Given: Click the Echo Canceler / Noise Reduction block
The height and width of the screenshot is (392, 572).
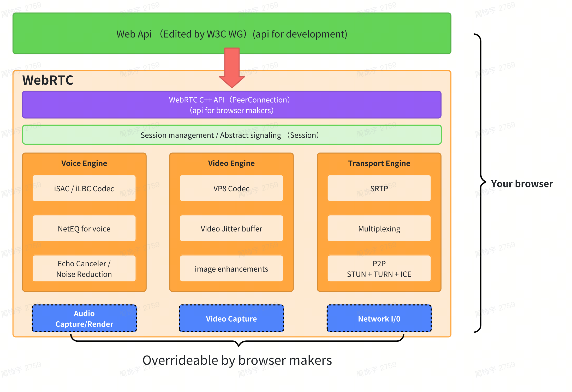Looking at the screenshot, I should tap(84, 268).
